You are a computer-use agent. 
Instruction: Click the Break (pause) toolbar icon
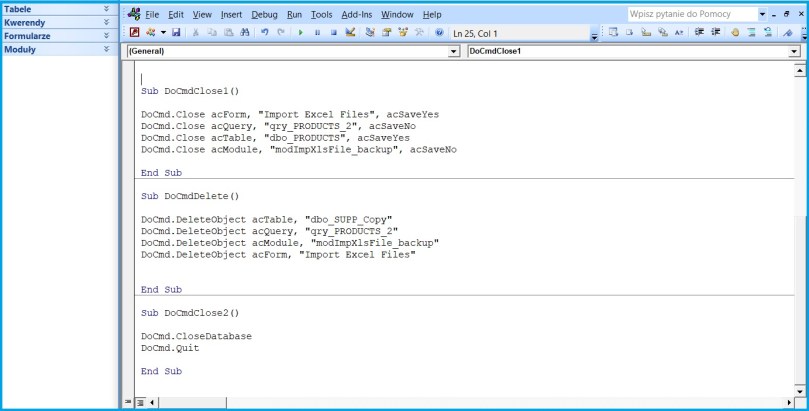tap(317, 33)
